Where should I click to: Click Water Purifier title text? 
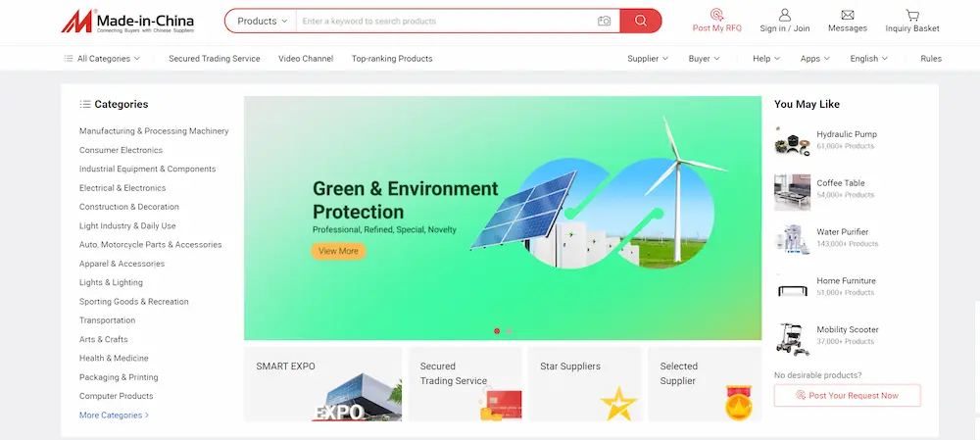843,232
